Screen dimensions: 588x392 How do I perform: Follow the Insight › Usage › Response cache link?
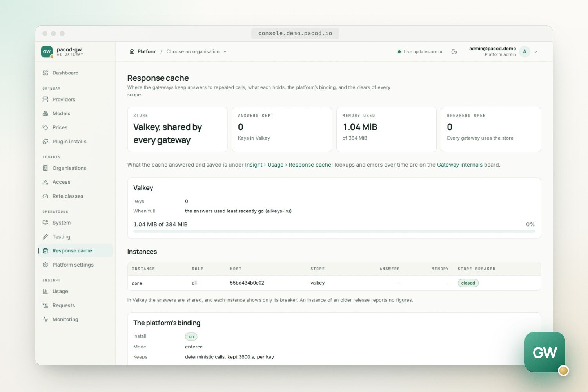tap(288, 165)
